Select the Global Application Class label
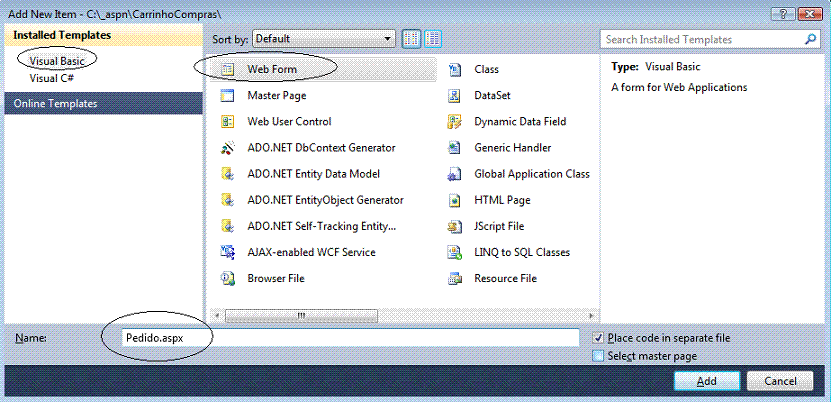Viewport: 831px width, 402px height. tap(532, 174)
